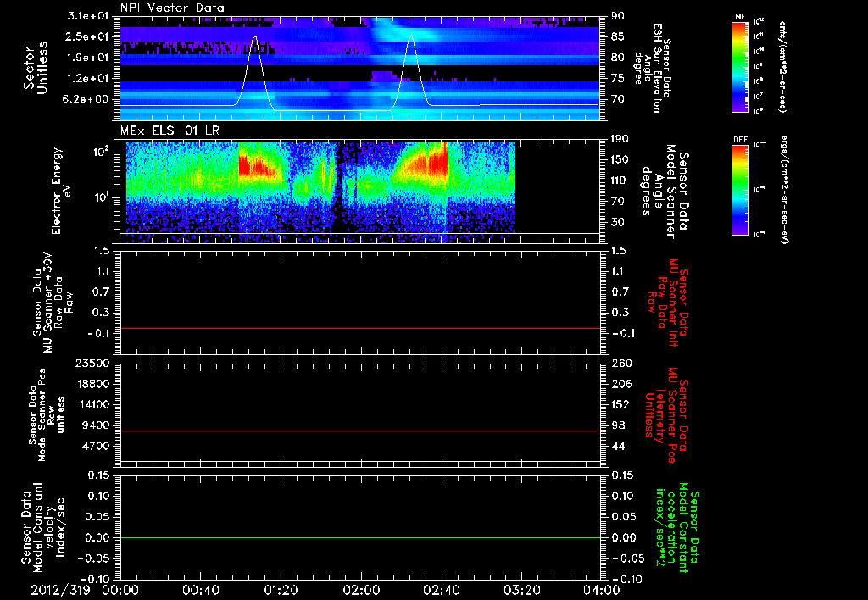
Task: Click the '23500' scanner position tick value
Action: [93, 364]
